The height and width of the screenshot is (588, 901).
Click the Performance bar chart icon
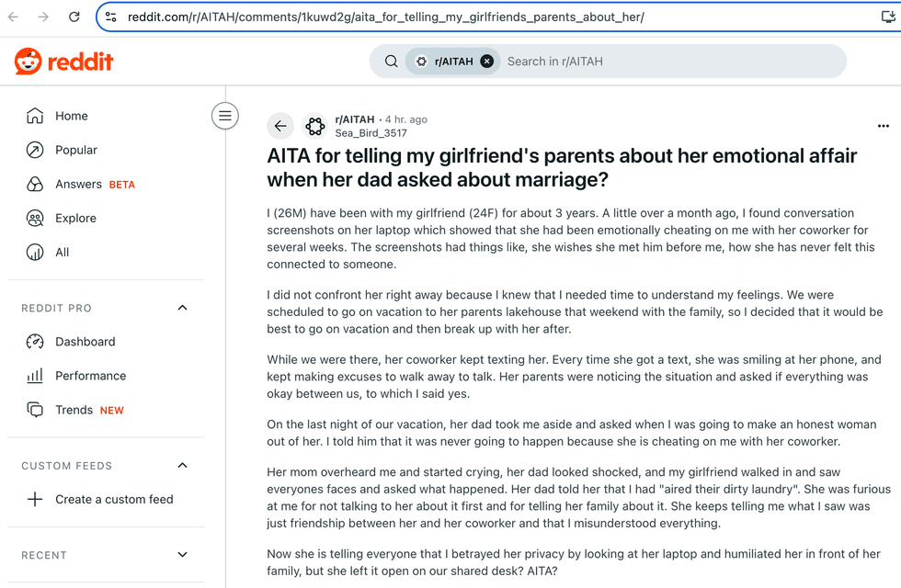(35, 376)
